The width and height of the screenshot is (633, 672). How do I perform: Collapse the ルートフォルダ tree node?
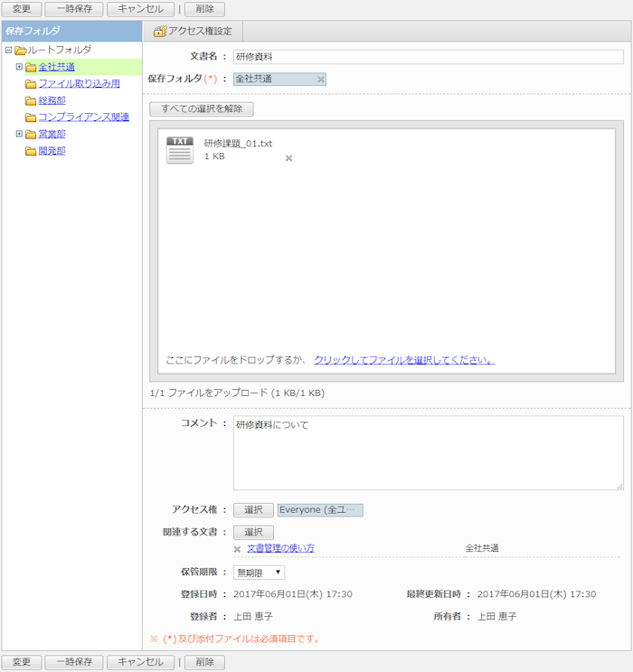pos(8,51)
